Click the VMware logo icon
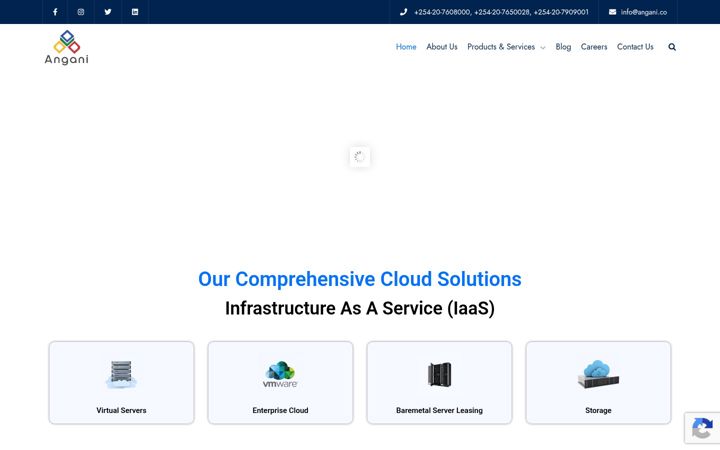720x450 pixels. [x=280, y=374]
